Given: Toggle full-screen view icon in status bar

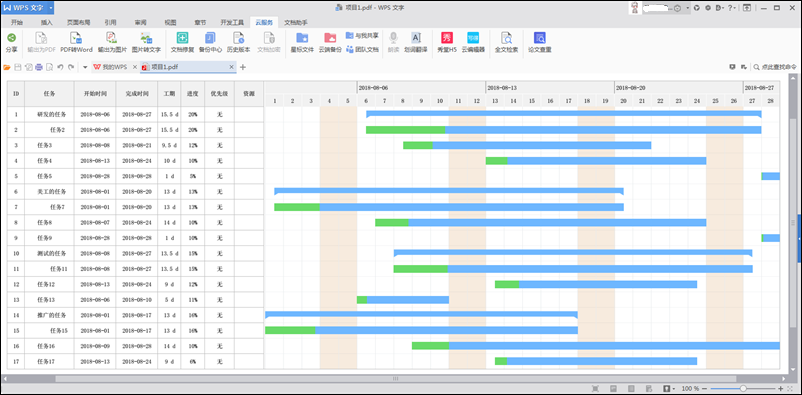Looking at the screenshot, I should [595, 388].
